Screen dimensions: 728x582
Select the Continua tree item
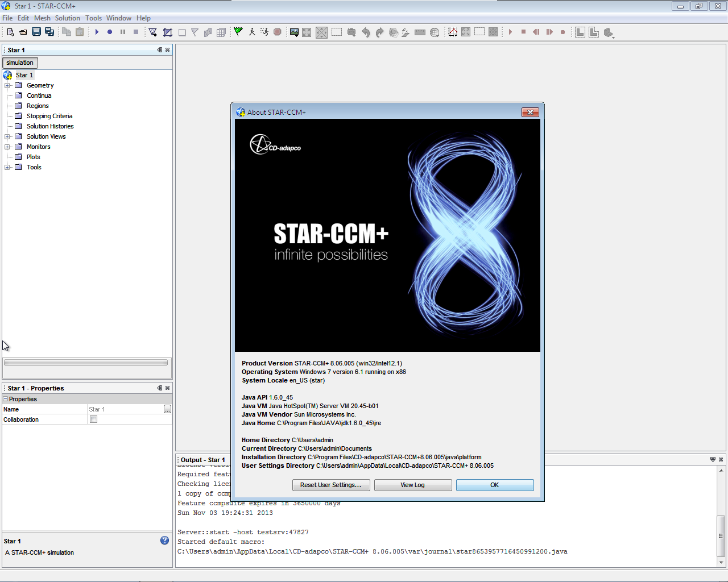pos(39,95)
